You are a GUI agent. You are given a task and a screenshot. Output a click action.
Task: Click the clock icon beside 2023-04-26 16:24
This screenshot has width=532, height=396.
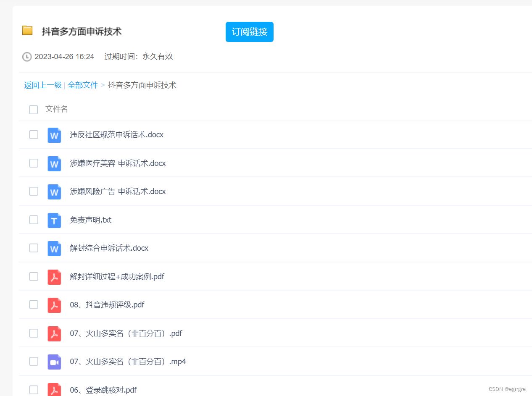26,57
